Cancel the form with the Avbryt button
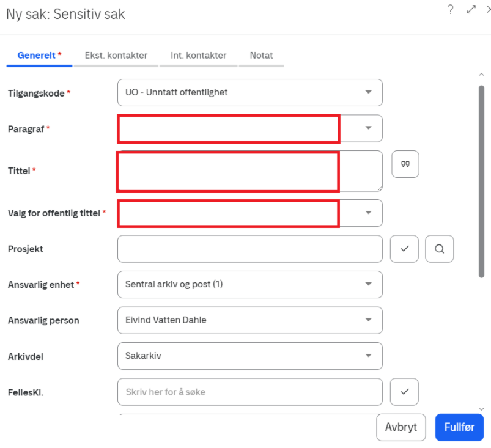Viewport: 491px width, 448px height. (x=401, y=427)
